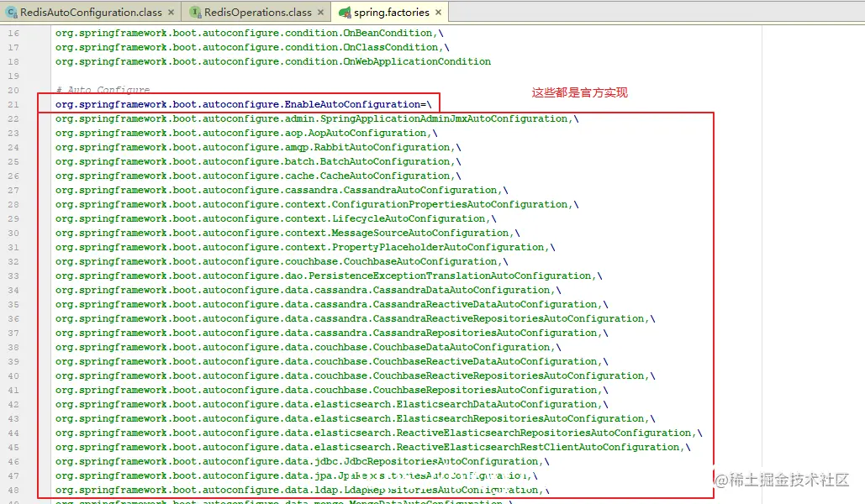Click the LifecycleAutoConfiguration line
The image size is (865, 504).
[276, 219]
